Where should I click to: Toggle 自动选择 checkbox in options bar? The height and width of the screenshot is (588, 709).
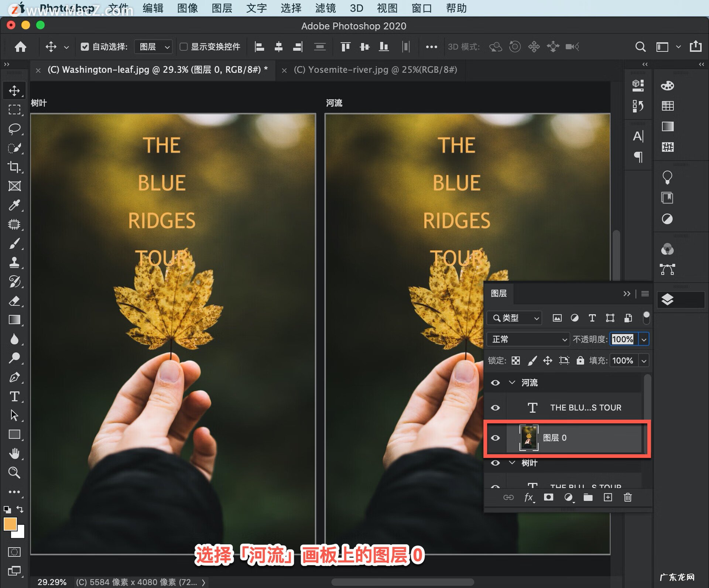coord(85,47)
